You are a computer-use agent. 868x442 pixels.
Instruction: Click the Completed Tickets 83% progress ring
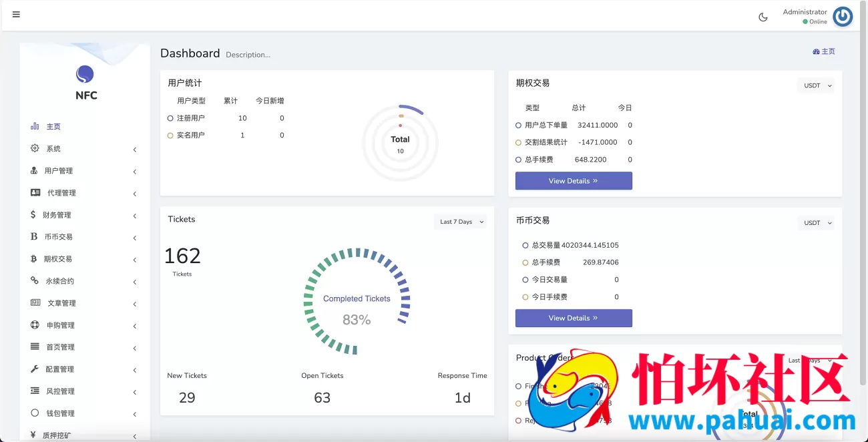357,301
